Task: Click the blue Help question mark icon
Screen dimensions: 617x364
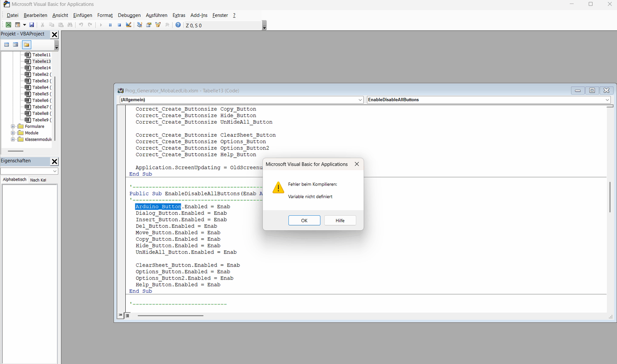Action: 178,25
